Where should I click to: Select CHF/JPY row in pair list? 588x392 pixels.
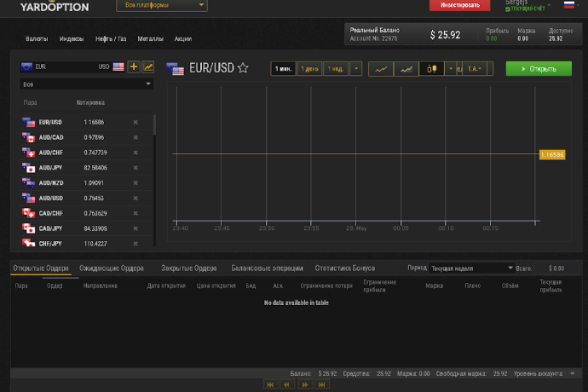click(x=86, y=244)
